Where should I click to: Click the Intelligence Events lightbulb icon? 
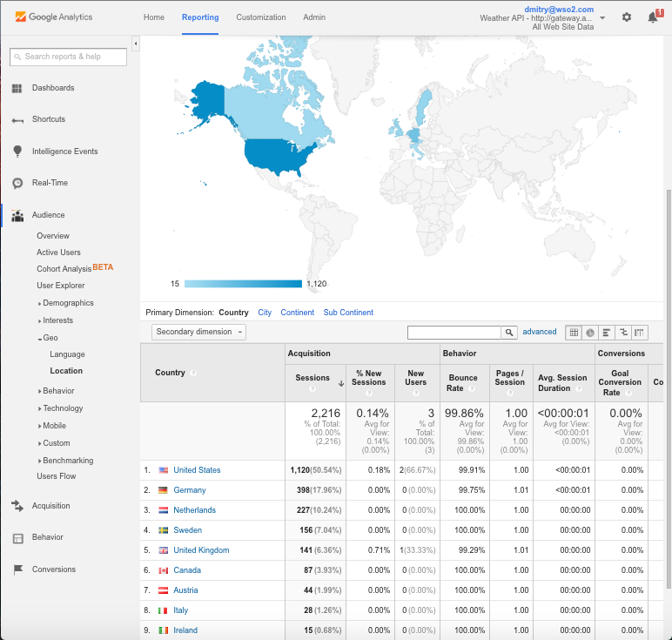(x=17, y=152)
